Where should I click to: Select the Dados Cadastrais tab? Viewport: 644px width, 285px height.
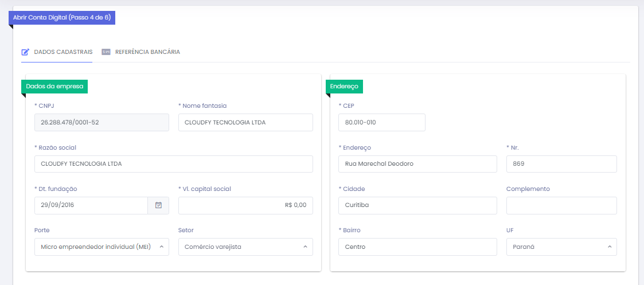pyautogui.click(x=63, y=52)
